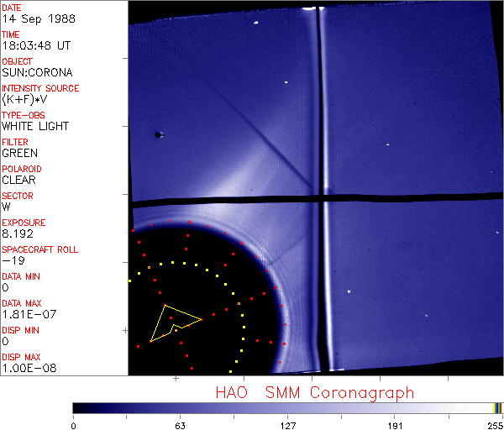Click the 255 label under the colorbar
This screenshot has width=504, height=430.
tap(494, 424)
